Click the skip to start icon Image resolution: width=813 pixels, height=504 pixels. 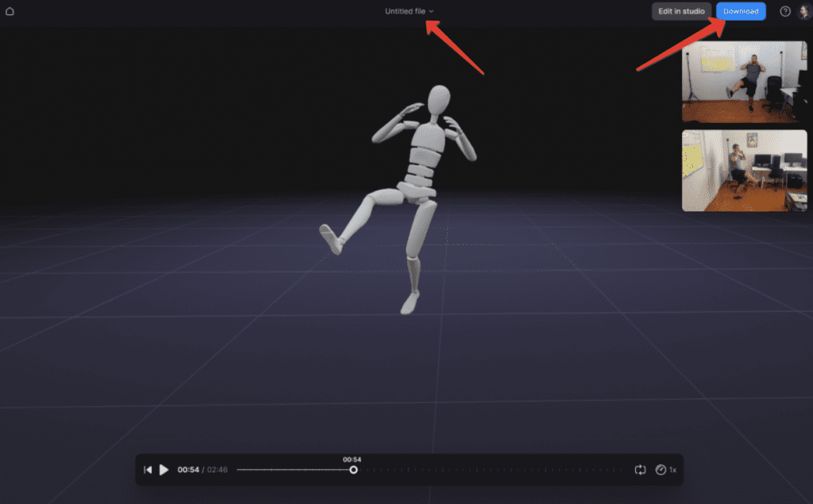(148, 470)
